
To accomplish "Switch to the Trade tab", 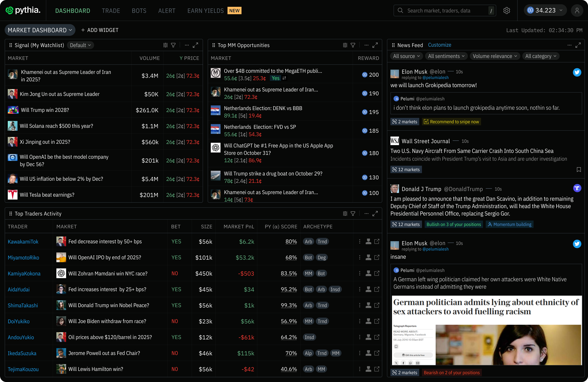I will pos(111,11).
